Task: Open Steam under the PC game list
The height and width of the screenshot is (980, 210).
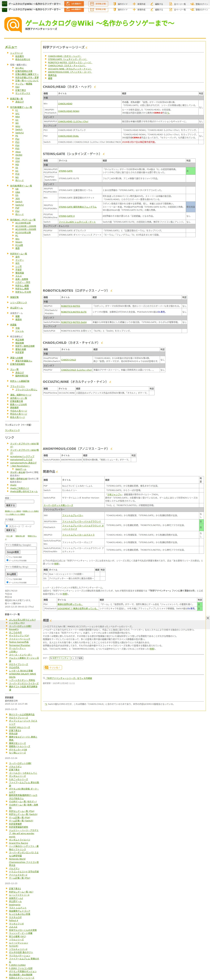Action: coord(19,242)
